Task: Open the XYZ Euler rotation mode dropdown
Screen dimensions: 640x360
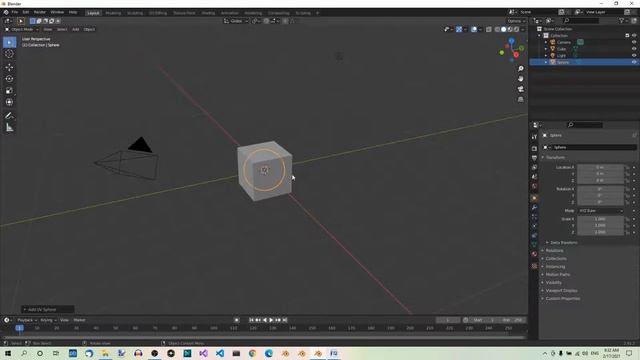Action: (x=601, y=211)
